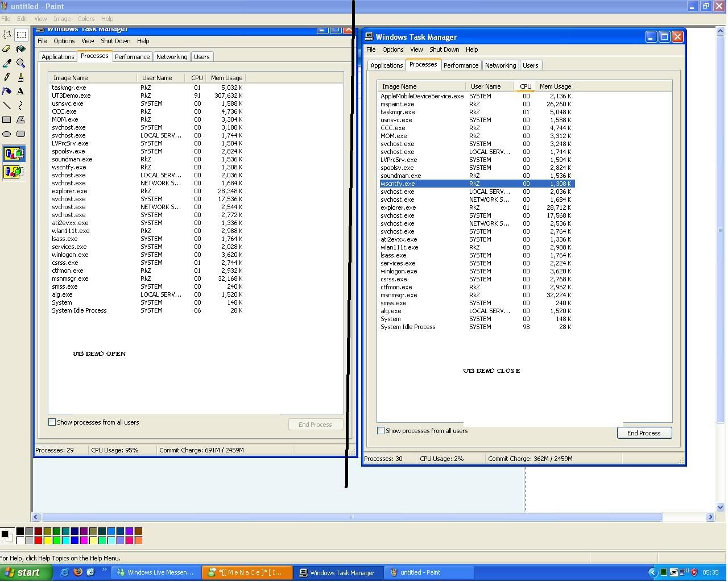Open the flashing MeNaCe chat taskbar button

(247, 572)
